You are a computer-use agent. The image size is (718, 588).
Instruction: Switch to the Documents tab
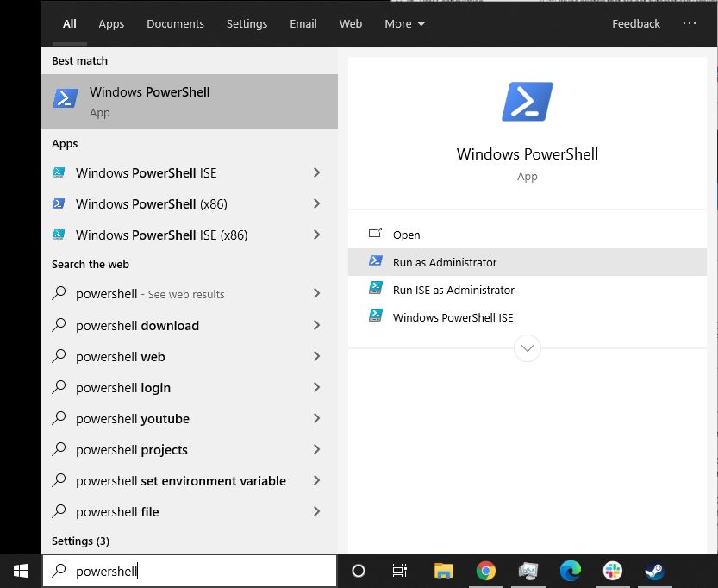tap(175, 23)
